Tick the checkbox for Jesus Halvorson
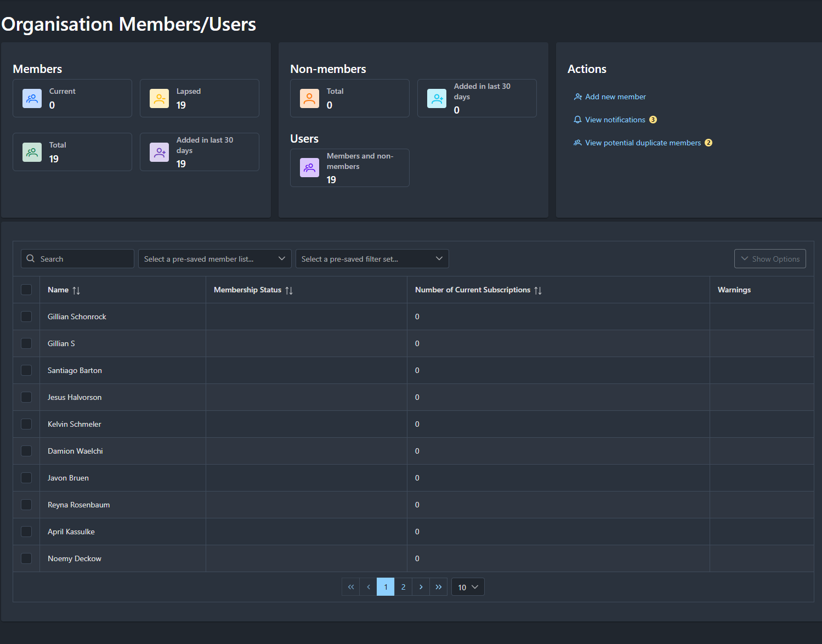822x644 pixels. (26, 397)
